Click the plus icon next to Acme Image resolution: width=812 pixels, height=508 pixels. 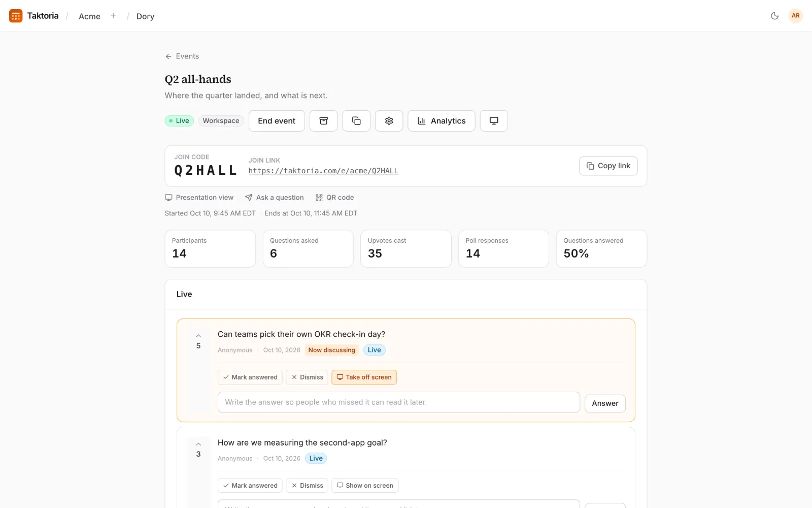point(113,16)
